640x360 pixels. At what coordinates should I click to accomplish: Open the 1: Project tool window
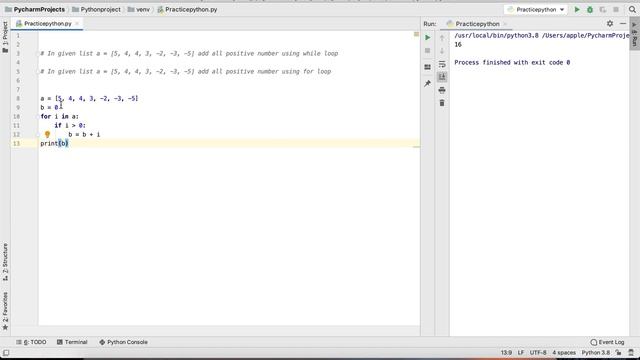point(5,37)
